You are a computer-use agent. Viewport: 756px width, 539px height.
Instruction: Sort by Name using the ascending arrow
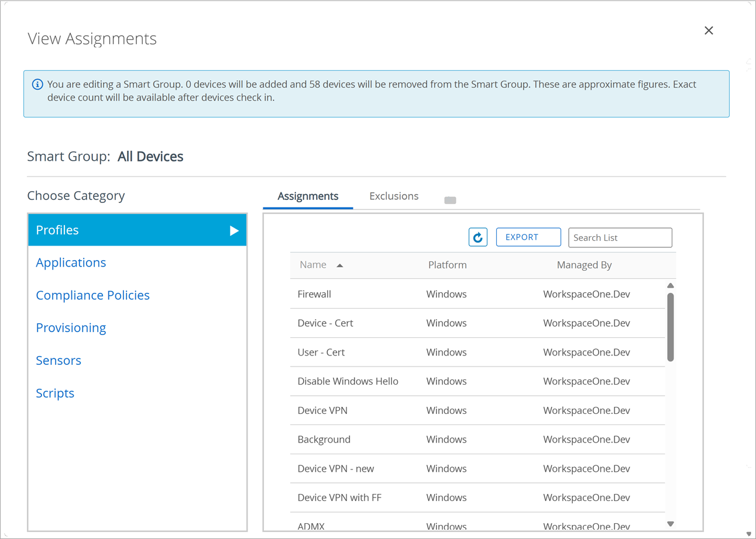coord(340,265)
